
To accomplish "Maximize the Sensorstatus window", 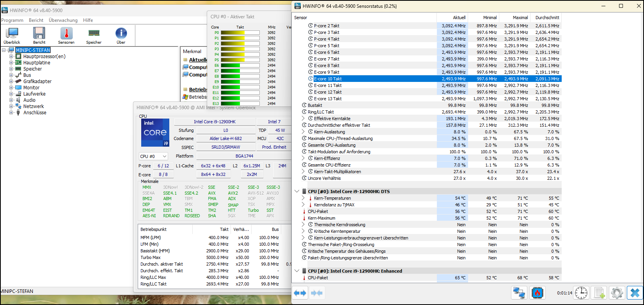I will 621,6.
